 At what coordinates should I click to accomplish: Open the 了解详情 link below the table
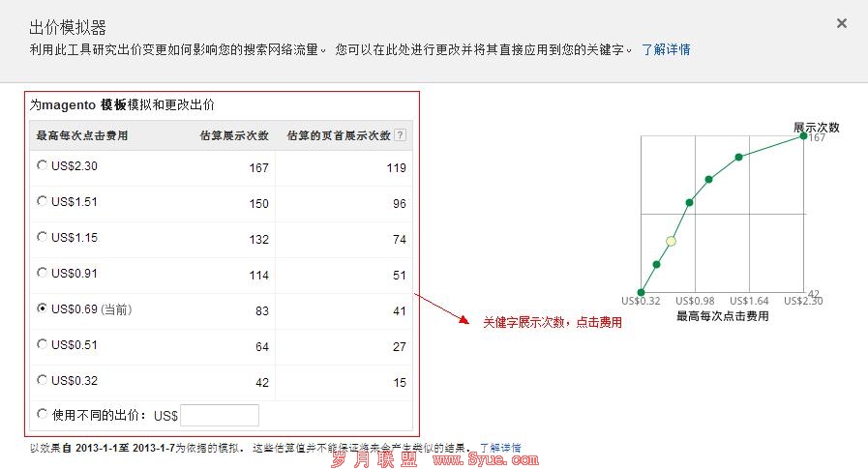pyautogui.click(x=499, y=448)
